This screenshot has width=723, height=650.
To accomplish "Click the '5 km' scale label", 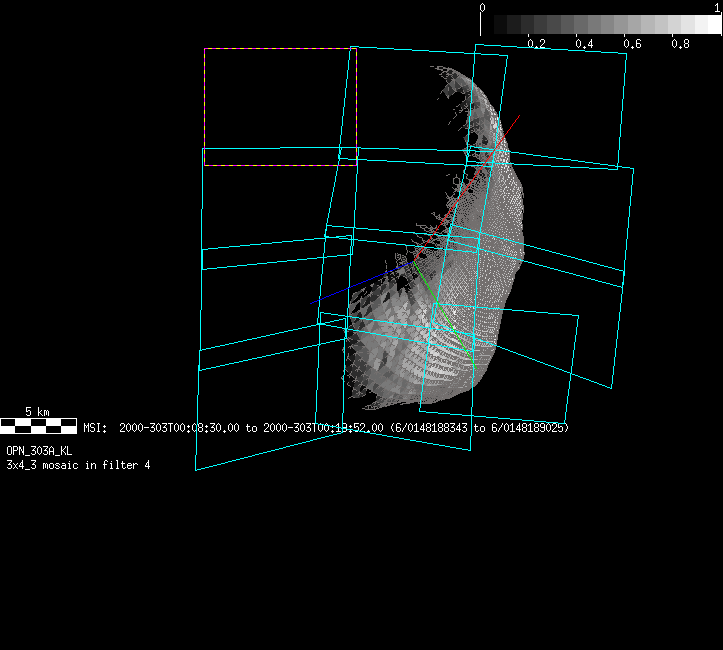I will pos(37,412).
